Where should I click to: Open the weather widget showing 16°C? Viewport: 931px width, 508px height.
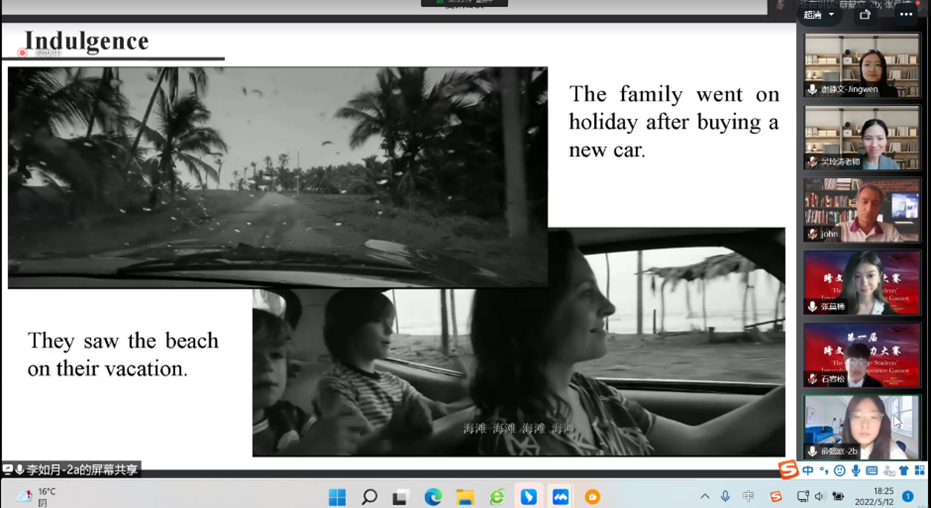tap(36, 496)
